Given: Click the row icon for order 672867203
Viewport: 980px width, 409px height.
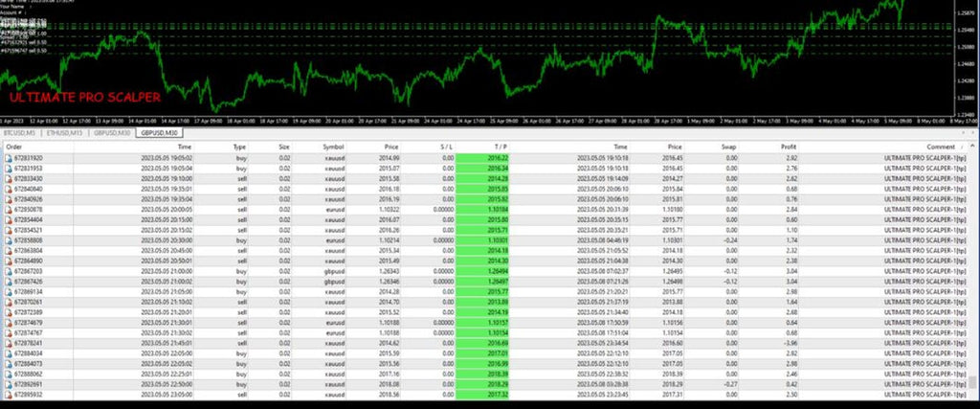Looking at the screenshot, I should tap(9, 271).
